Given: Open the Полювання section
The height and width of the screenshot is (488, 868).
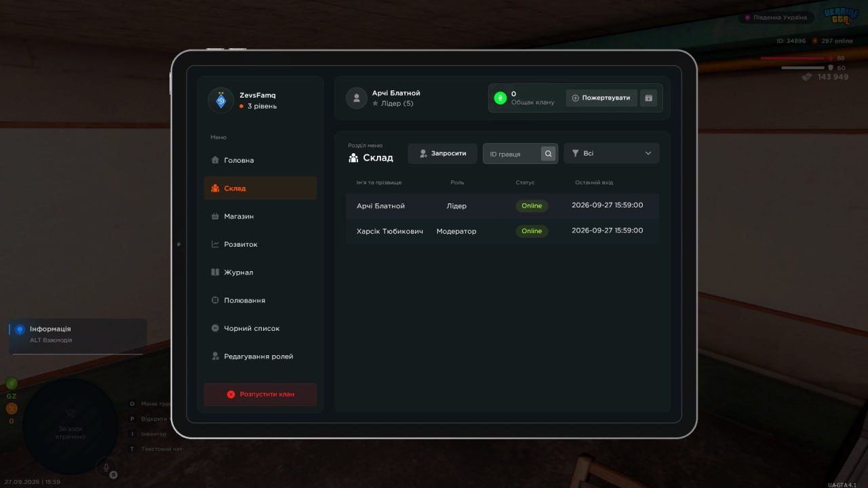Looking at the screenshot, I should coord(260,300).
